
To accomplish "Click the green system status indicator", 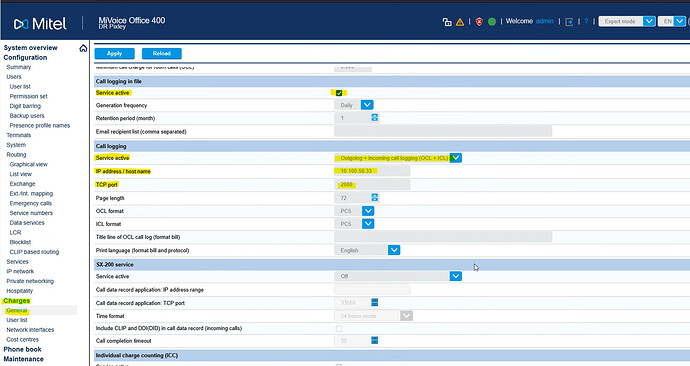I will [492, 22].
